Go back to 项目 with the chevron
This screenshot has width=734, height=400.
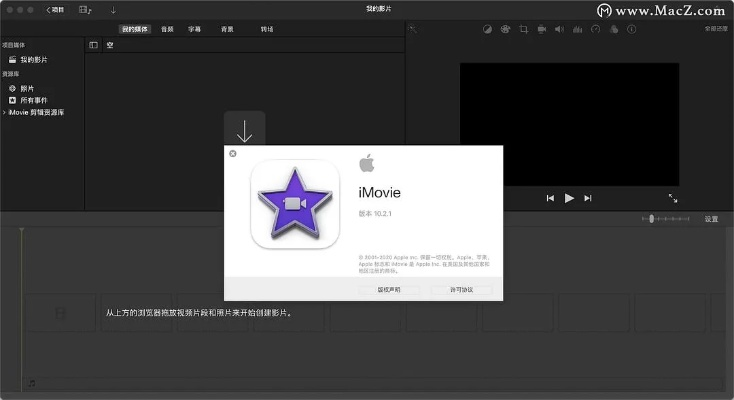56,10
